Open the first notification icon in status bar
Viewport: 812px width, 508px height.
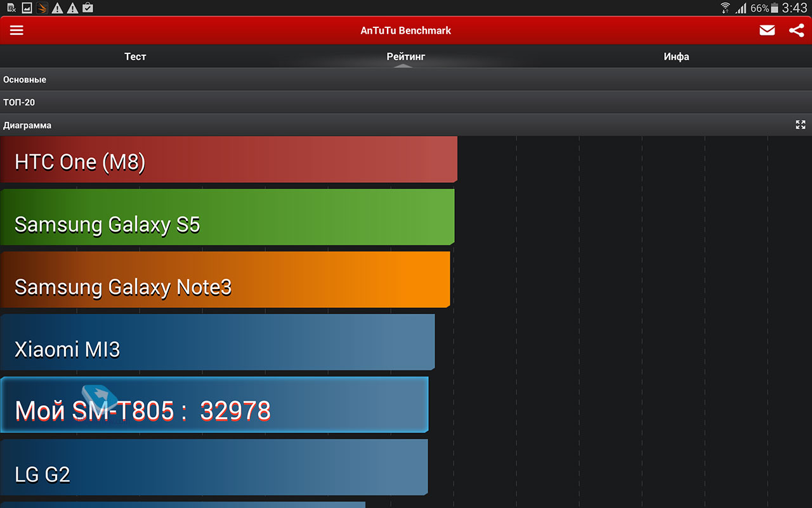click(11, 8)
